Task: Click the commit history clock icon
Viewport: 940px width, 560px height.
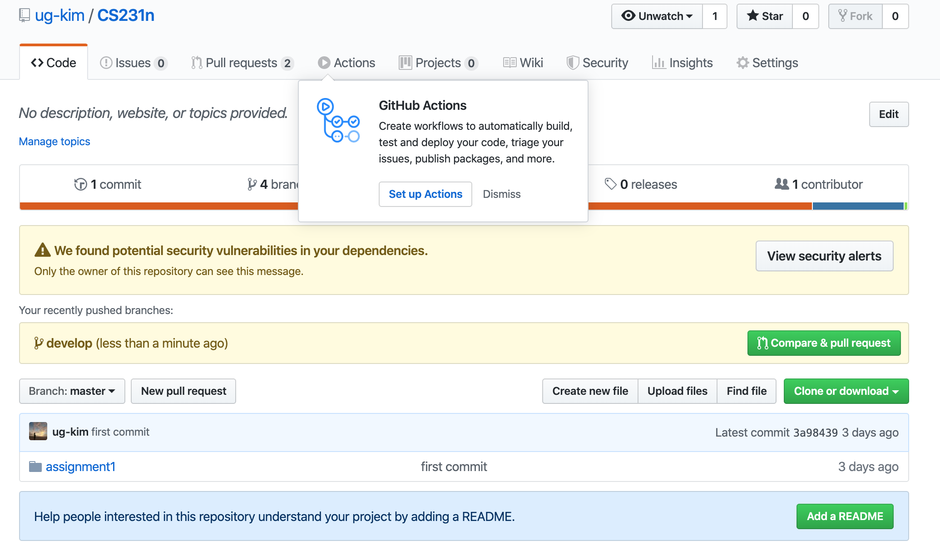Action: click(80, 184)
